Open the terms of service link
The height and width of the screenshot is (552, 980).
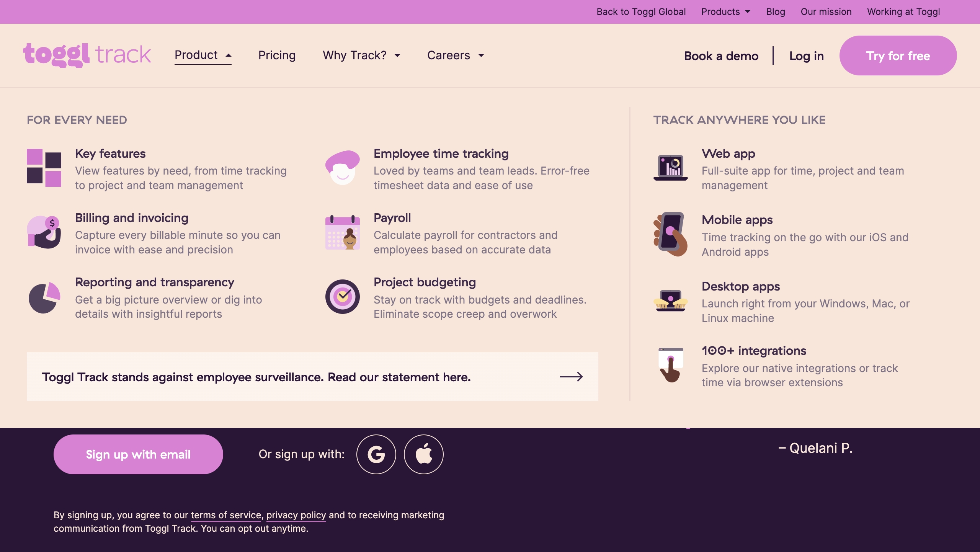[226, 515]
